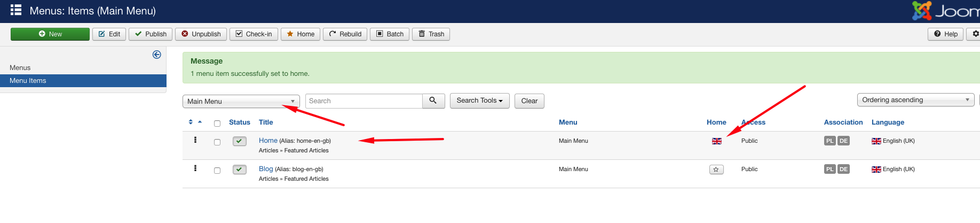Image resolution: width=980 pixels, height=223 pixels.
Task: Expand the Search Tools dropdown
Action: pos(479,101)
